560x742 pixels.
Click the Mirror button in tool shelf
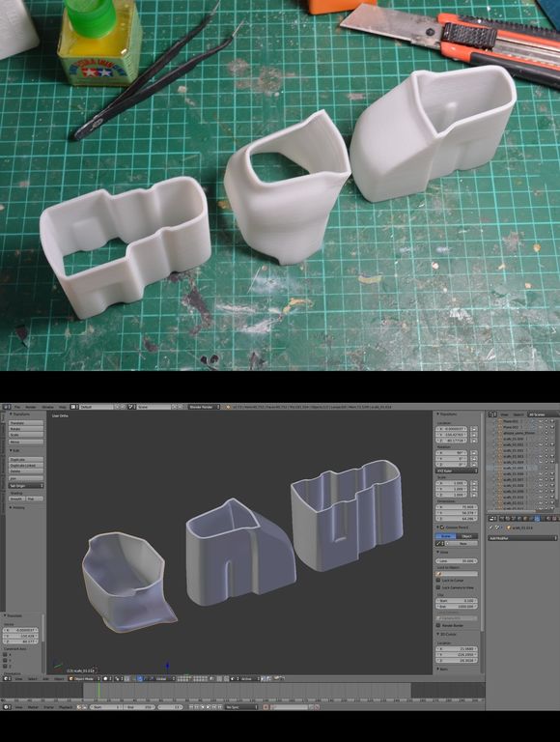[x=26, y=442]
